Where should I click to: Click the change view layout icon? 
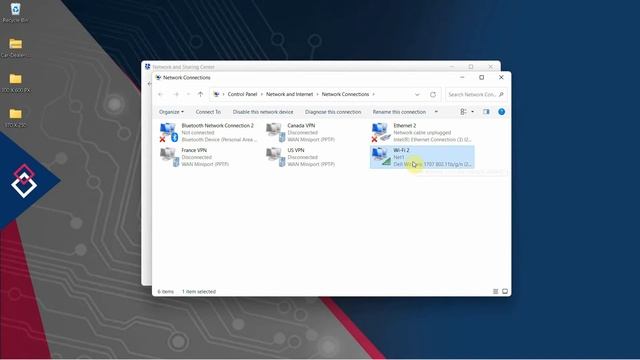point(463,111)
